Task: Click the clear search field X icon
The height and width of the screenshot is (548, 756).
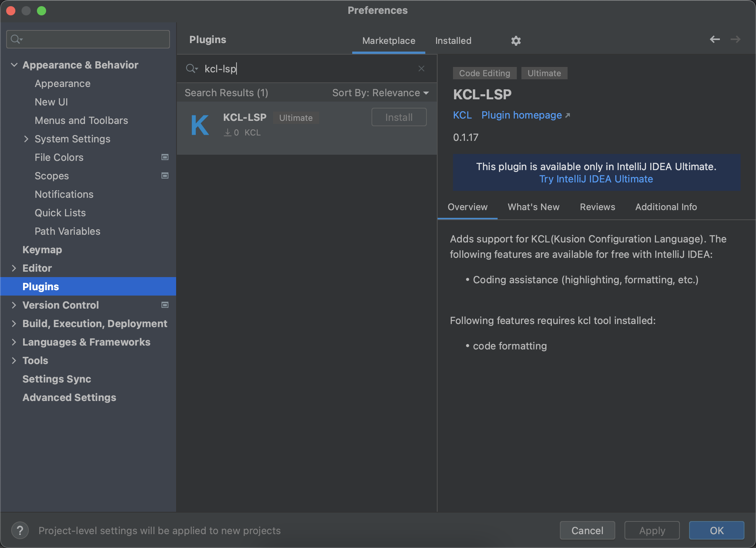Action: [421, 69]
